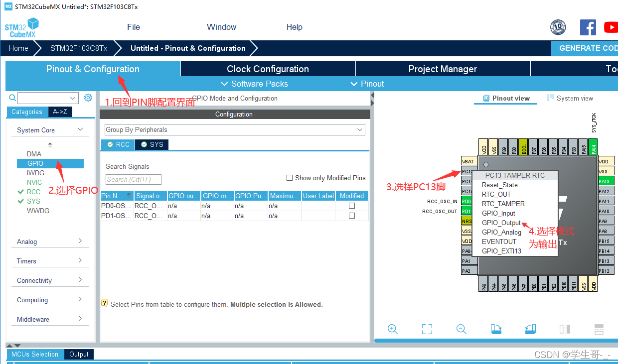Select the SYS peripheral tab

click(152, 144)
